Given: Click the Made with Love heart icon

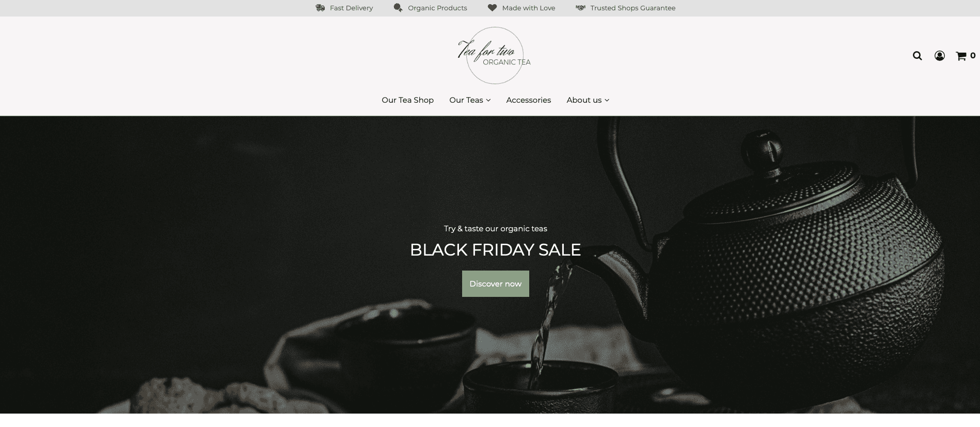Looking at the screenshot, I should pyautogui.click(x=492, y=8).
